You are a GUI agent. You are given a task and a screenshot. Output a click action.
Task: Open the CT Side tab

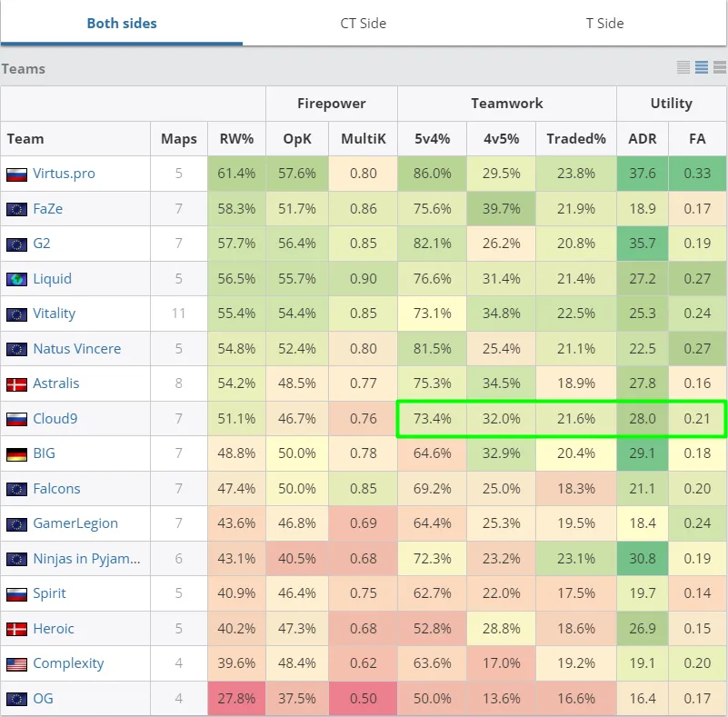363,24
